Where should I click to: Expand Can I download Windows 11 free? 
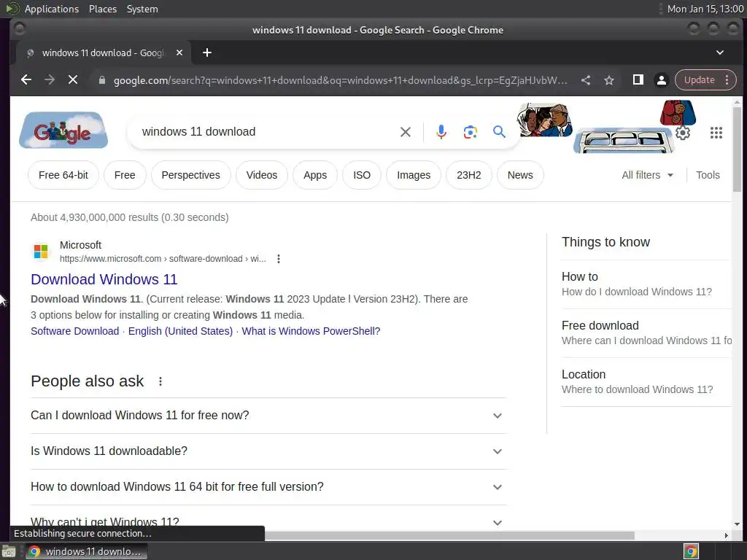[268, 415]
